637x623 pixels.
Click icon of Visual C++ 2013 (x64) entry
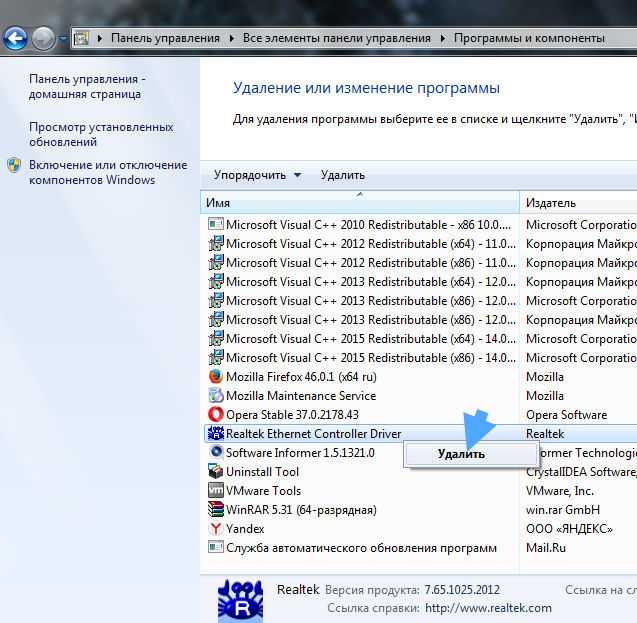click(x=216, y=282)
